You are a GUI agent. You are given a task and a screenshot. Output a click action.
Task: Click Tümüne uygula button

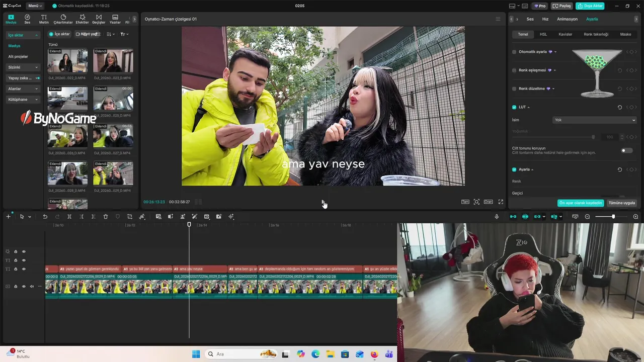point(622,203)
